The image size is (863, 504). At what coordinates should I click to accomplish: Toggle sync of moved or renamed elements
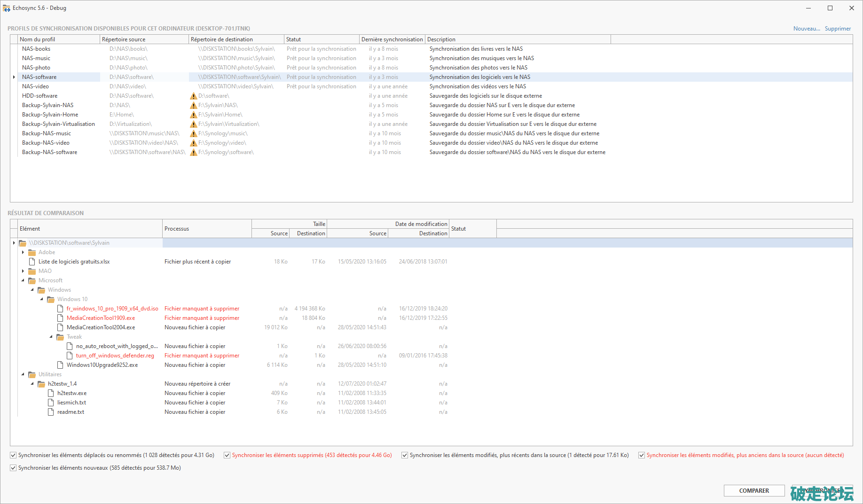pos(13,455)
